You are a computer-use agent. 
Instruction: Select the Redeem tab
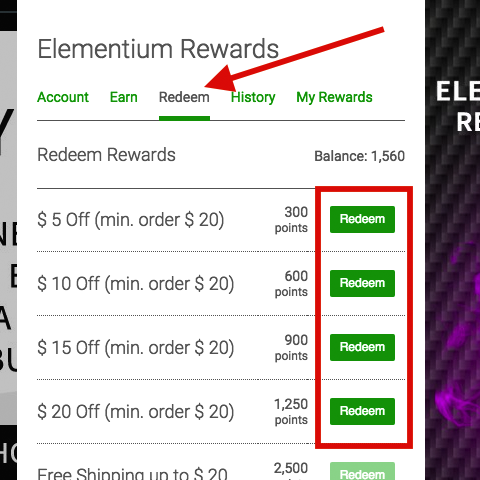click(184, 97)
